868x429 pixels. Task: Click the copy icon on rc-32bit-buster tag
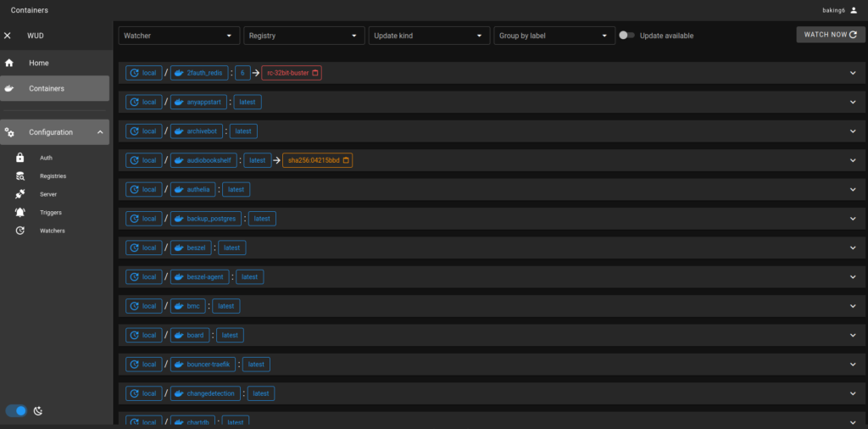315,73
